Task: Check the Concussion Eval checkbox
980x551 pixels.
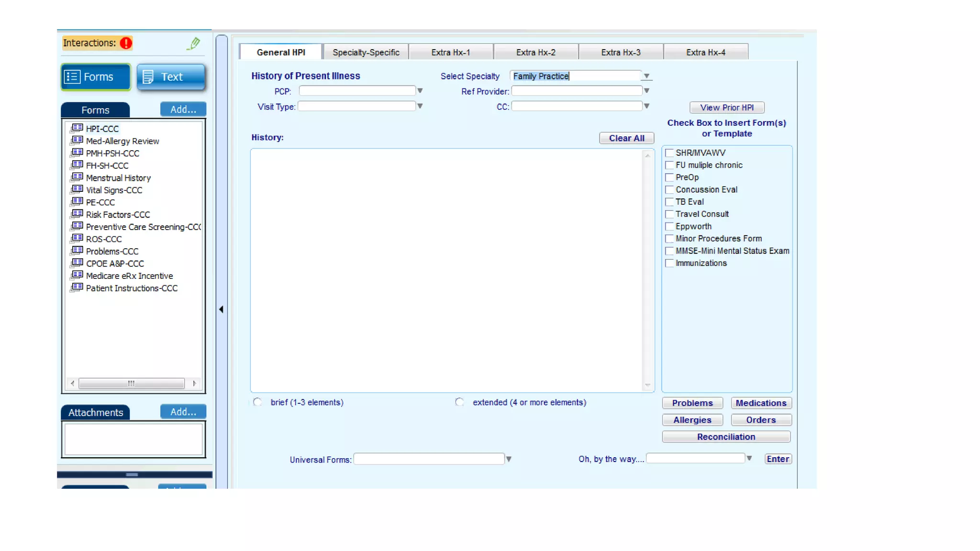Action: pyautogui.click(x=669, y=189)
